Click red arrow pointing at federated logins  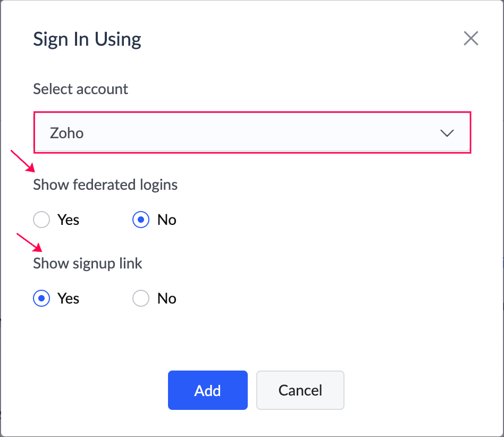(23, 162)
